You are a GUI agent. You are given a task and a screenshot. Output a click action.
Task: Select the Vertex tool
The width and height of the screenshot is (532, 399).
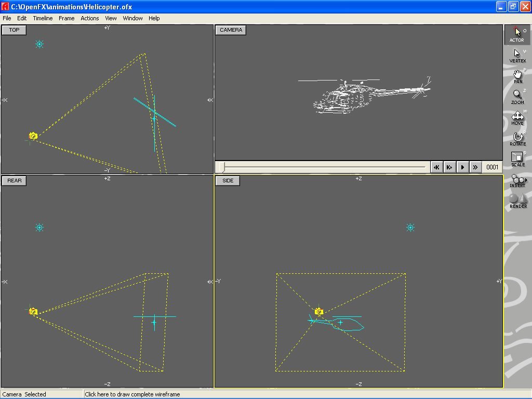point(517,56)
